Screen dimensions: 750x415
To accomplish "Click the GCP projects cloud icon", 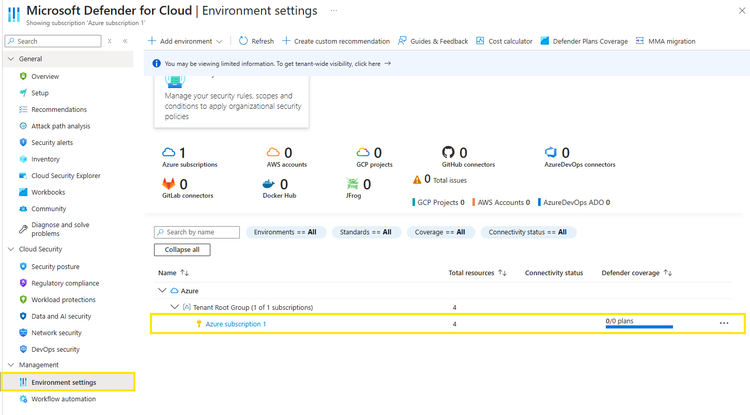I will 363,153.
